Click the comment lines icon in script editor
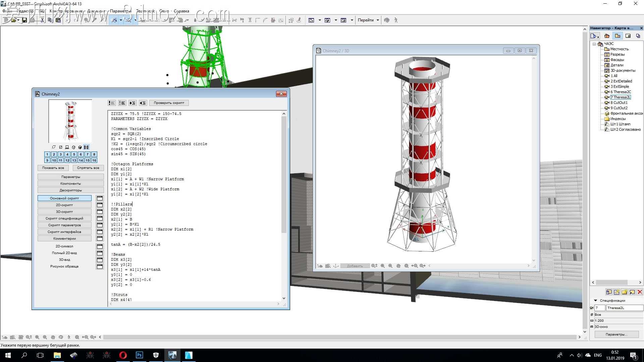Image resolution: width=644 pixels, height=362 pixels. 112,103
